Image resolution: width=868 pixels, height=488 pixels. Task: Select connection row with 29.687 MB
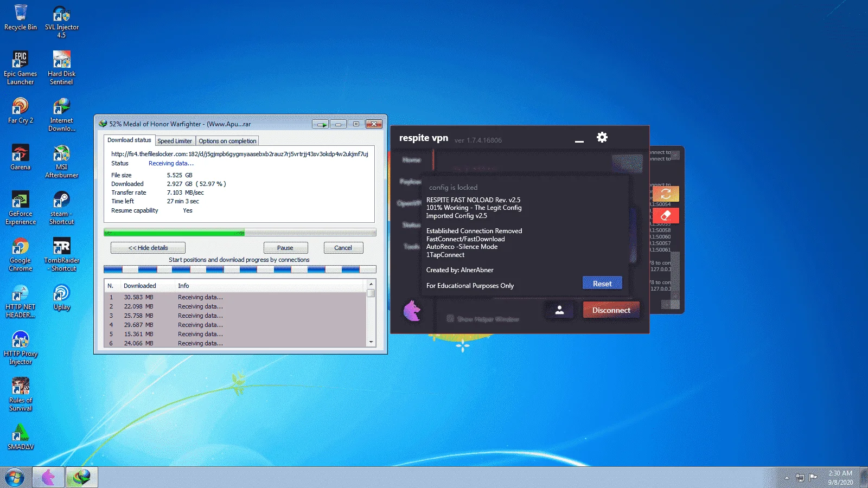(235, 325)
